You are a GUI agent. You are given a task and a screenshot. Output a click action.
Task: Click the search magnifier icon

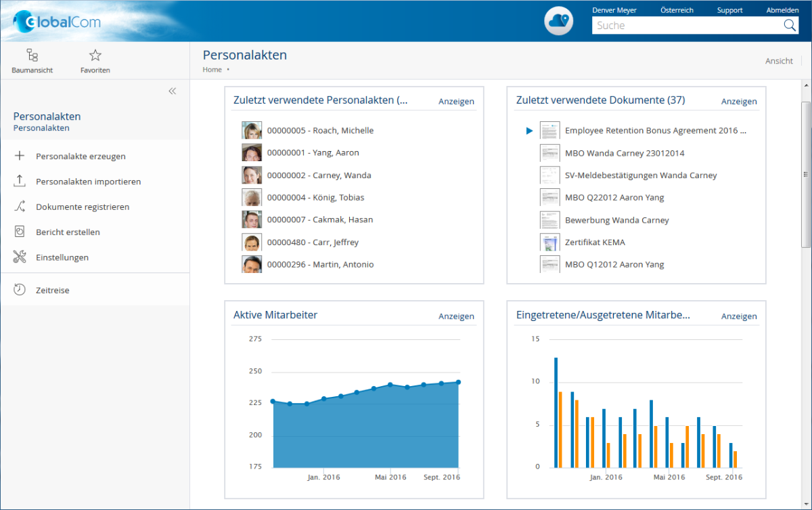tap(790, 25)
